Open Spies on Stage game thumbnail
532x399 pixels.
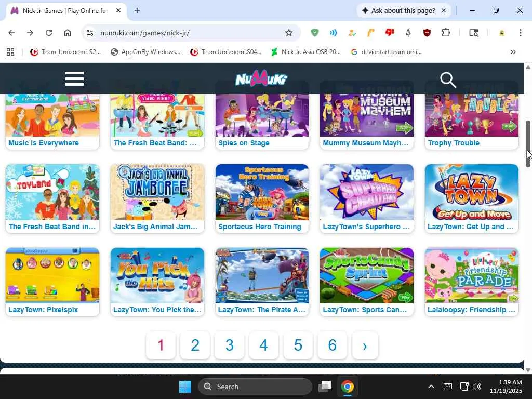[x=262, y=115]
